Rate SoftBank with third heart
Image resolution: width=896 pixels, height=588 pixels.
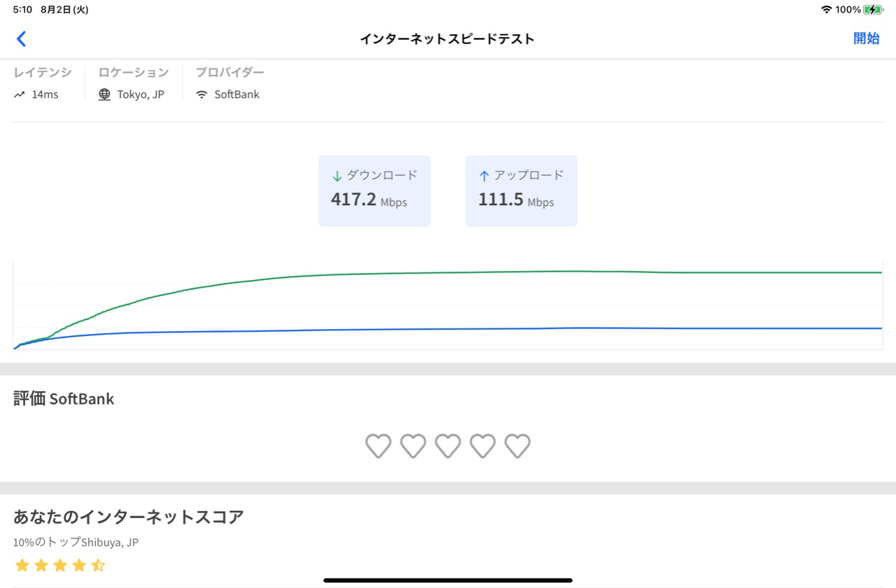(x=448, y=446)
